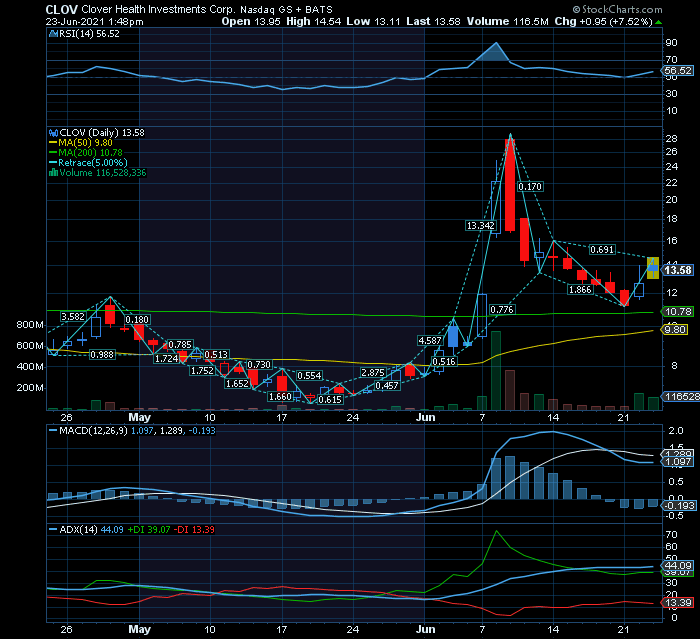Click the 9.80 MA(50) tag on price axis
Screen dimensions: 700x639
click(x=675, y=330)
